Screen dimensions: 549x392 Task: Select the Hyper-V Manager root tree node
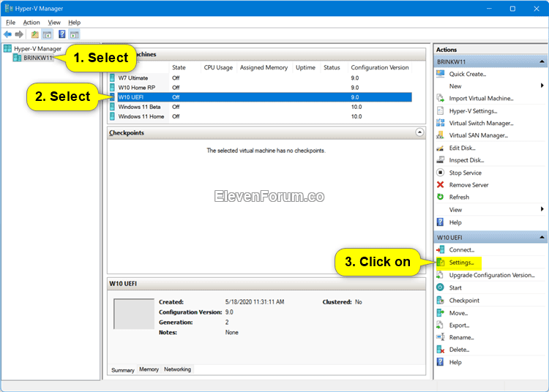(37, 48)
